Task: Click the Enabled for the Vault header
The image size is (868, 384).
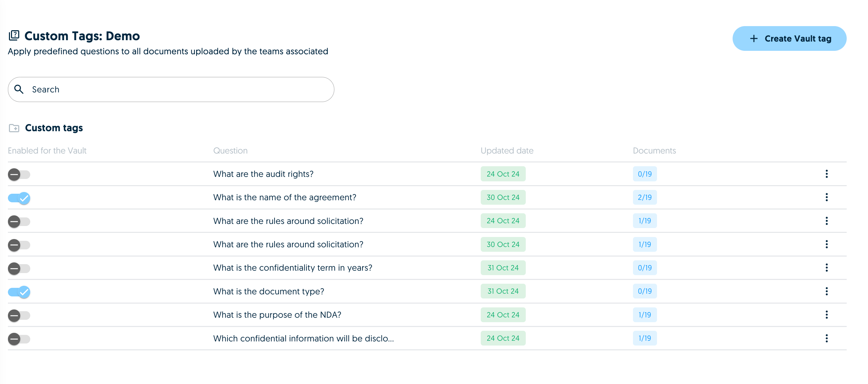Action: click(x=47, y=150)
